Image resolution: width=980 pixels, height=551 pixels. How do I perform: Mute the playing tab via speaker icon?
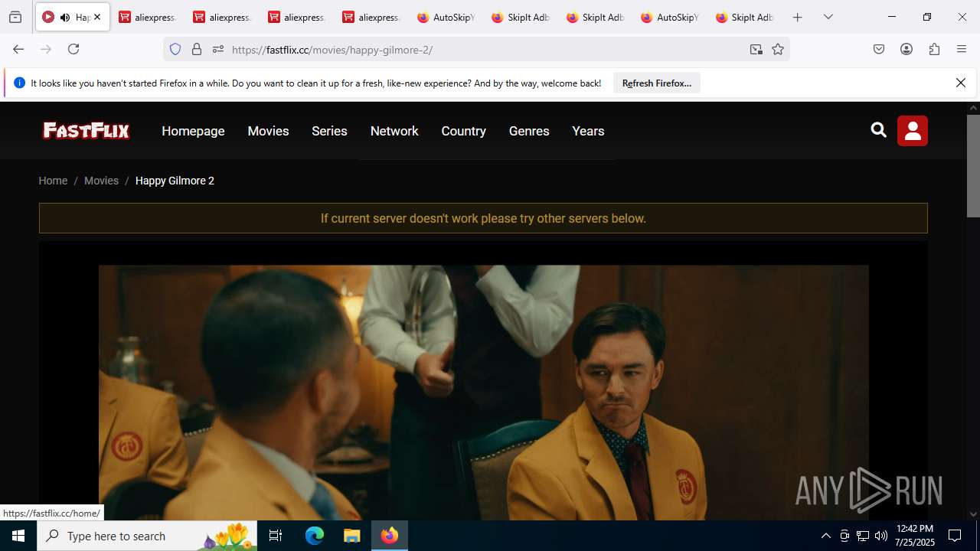pyautogui.click(x=65, y=17)
